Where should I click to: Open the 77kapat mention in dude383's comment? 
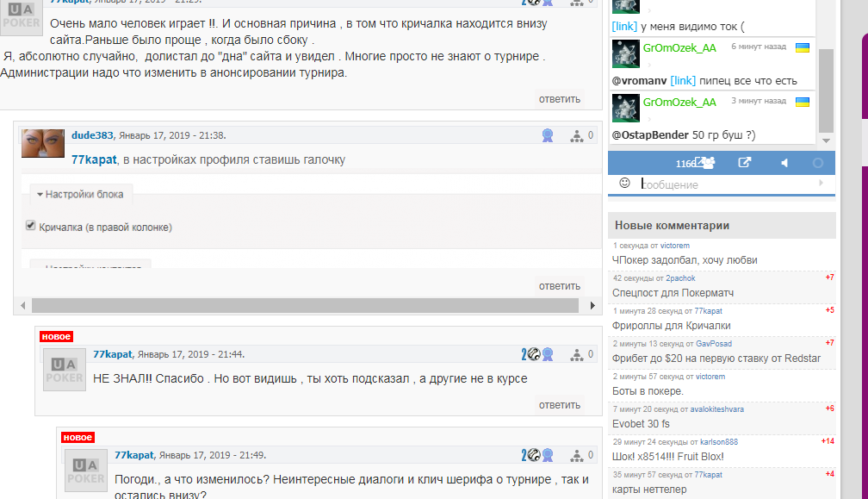coord(94,160)
